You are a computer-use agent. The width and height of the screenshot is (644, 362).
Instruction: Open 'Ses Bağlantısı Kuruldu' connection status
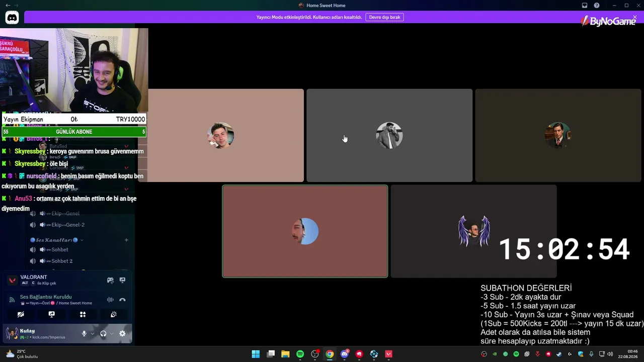(x=46, y=297)
